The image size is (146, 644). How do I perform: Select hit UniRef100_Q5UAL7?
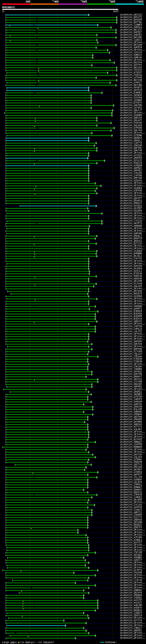click(131, 236)
